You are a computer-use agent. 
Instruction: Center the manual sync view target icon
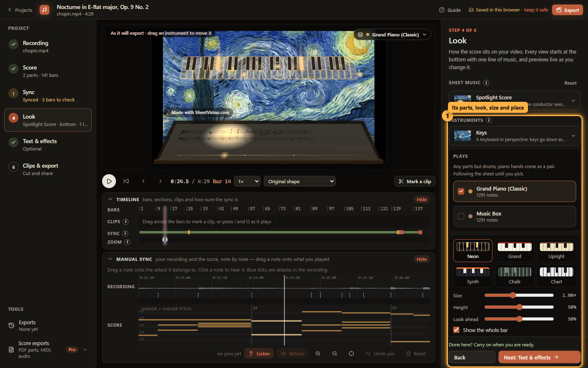[351, 354]
